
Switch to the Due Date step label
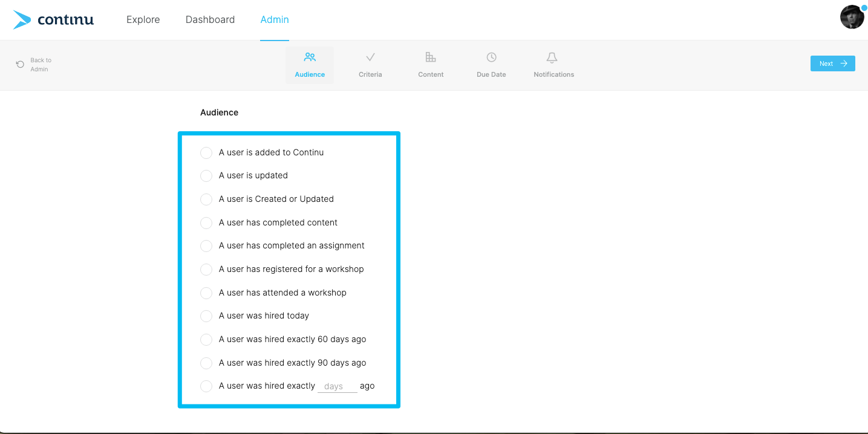tap(491, 74)
